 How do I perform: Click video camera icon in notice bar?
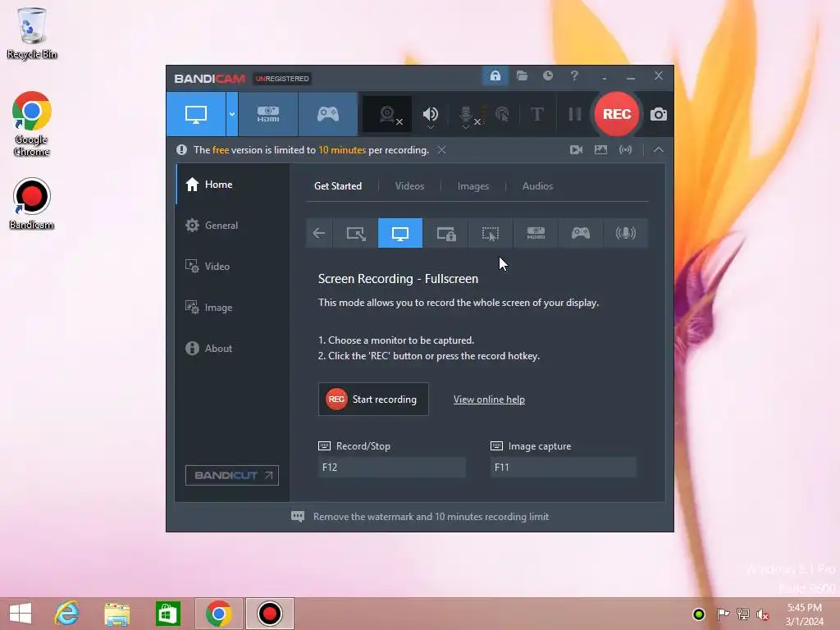point(576,150)
